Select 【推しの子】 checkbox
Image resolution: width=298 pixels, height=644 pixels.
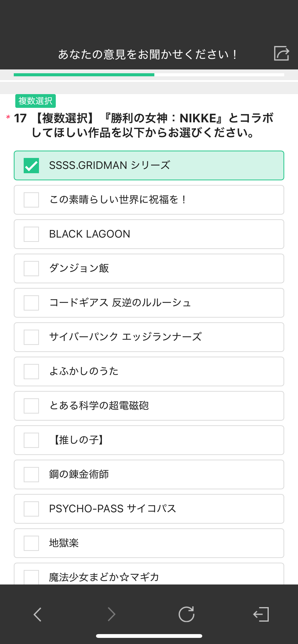[x=31, y=440]
